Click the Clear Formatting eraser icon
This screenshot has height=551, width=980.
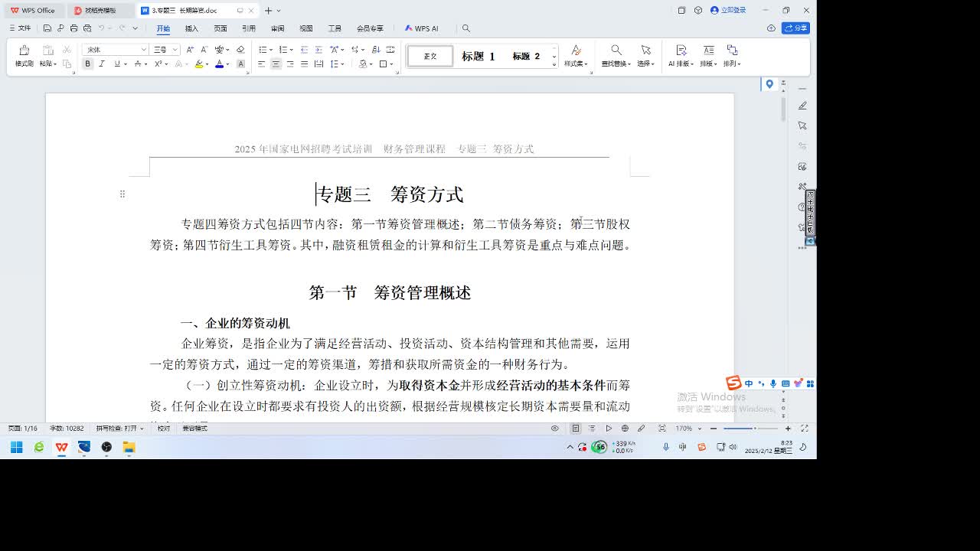click(x=240, y=50)
